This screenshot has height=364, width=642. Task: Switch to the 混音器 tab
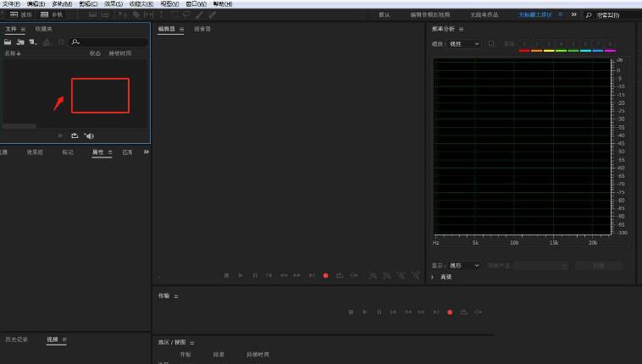click(202, 29)
